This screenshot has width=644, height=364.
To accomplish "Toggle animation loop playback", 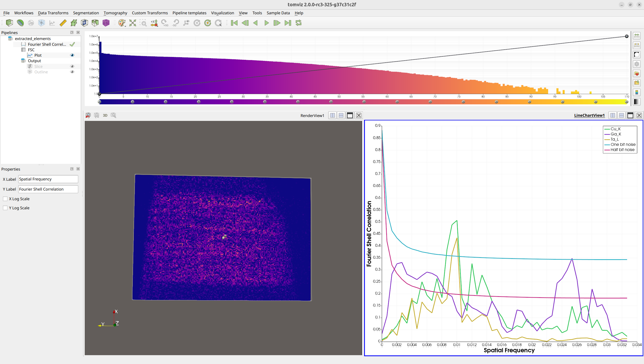I will [299, 23].
